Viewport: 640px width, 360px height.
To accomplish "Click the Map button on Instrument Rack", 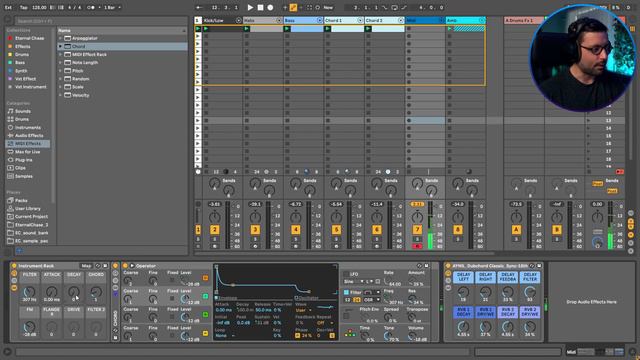I will point(86,266).
